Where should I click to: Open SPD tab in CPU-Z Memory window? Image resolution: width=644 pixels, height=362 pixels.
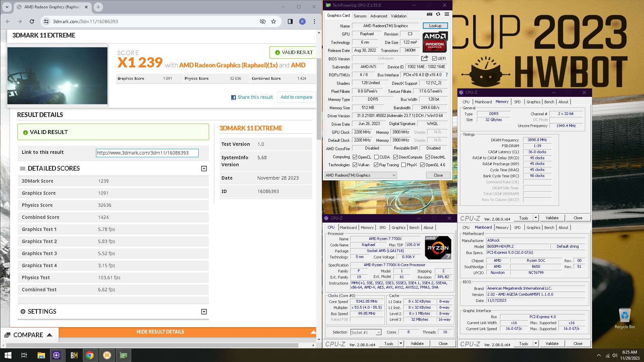click(x=517, y=102)
